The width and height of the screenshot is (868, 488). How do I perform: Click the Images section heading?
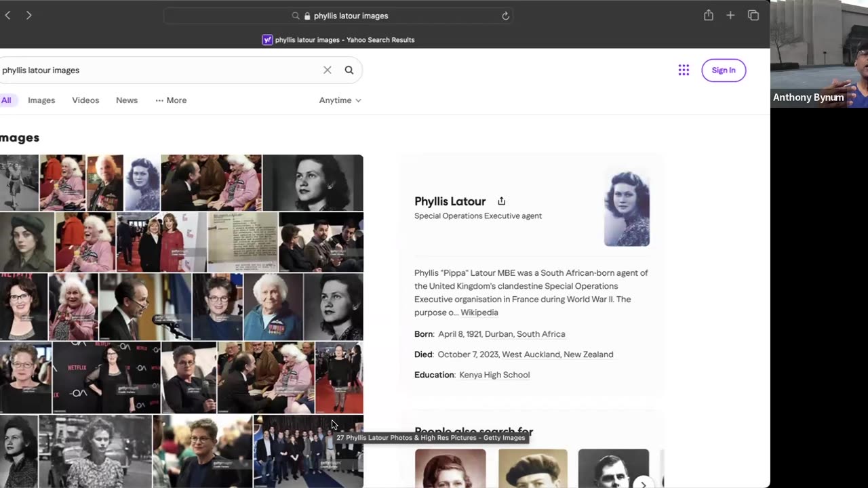pyautogui.click(x=20, y=138)
